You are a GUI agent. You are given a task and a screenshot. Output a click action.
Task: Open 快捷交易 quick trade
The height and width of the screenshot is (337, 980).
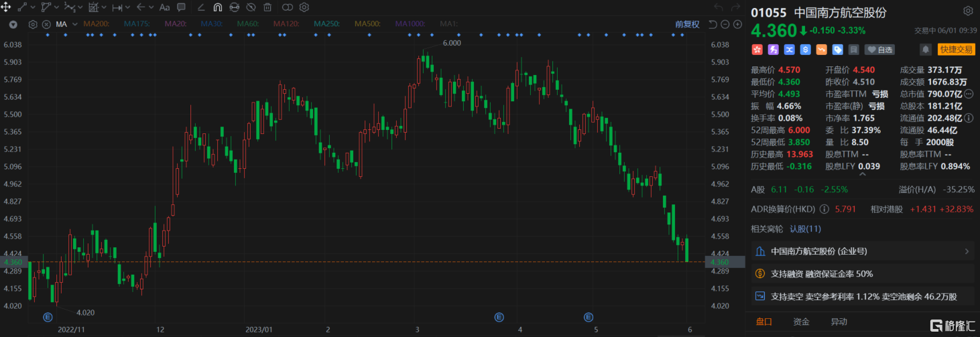[956, 49]
